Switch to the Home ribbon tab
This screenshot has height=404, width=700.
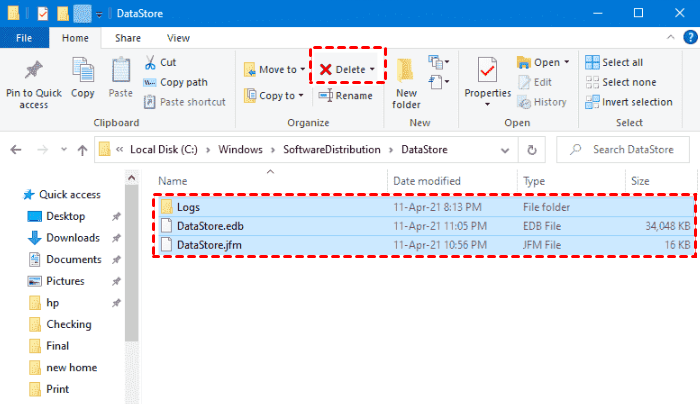(x=75, y=38)
